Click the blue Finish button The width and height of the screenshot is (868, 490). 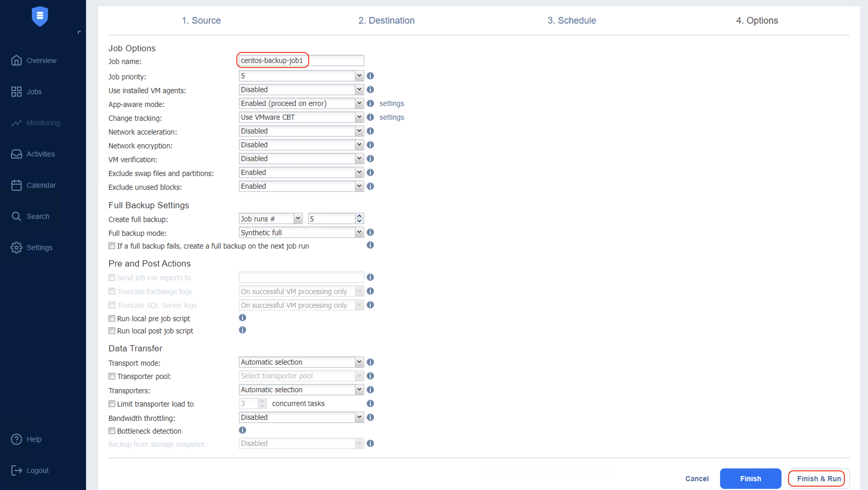pyautogui.click(x=750, y=478)
